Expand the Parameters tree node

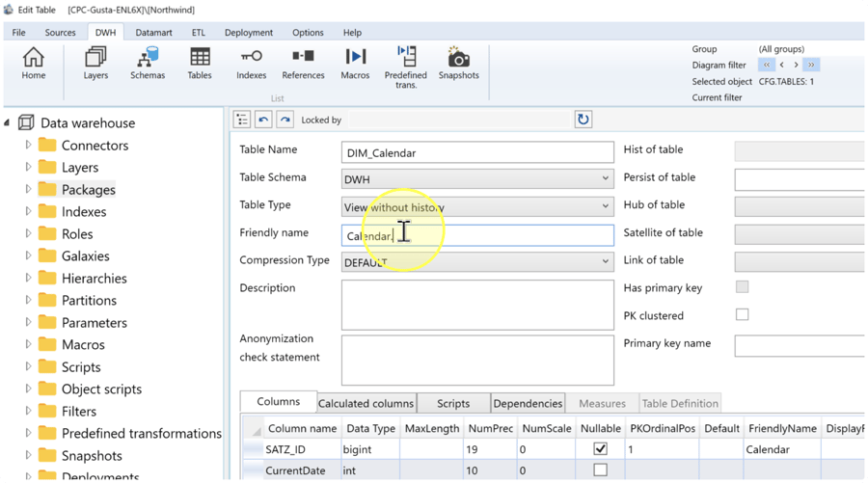[x=28, y=322]
